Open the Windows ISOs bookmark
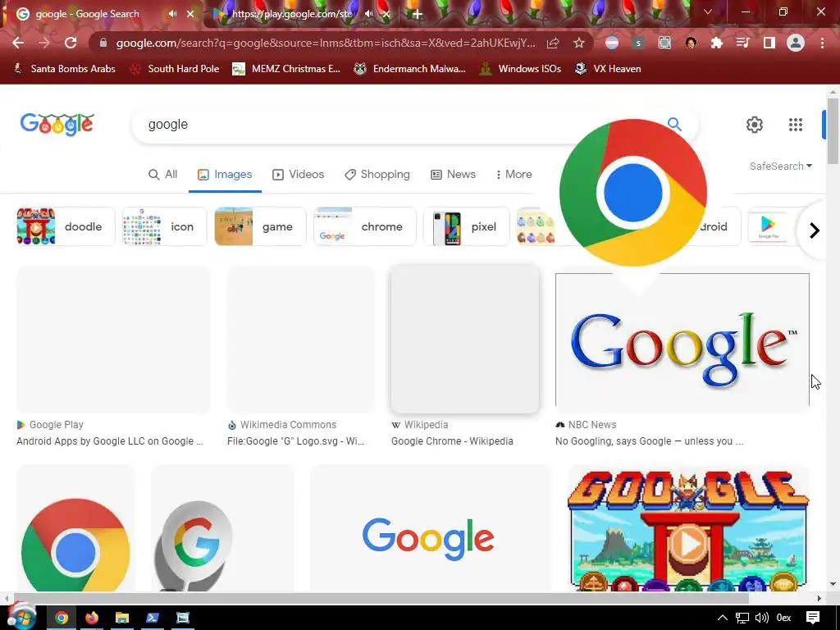This screenshot has width=840, height=630. pos(520,69)
